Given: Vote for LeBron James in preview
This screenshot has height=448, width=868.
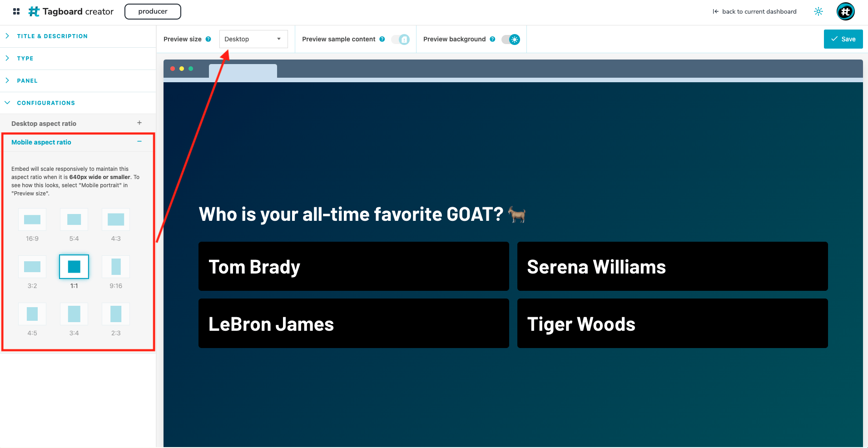Looking at the screenshot, I should pyautogui.click(x=354, y=324).
